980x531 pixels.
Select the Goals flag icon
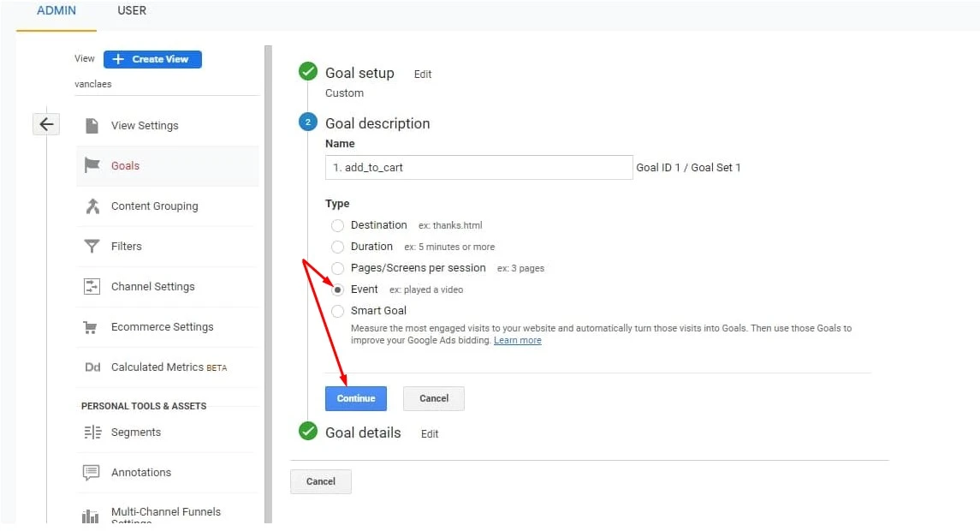(x=93, y=165)
